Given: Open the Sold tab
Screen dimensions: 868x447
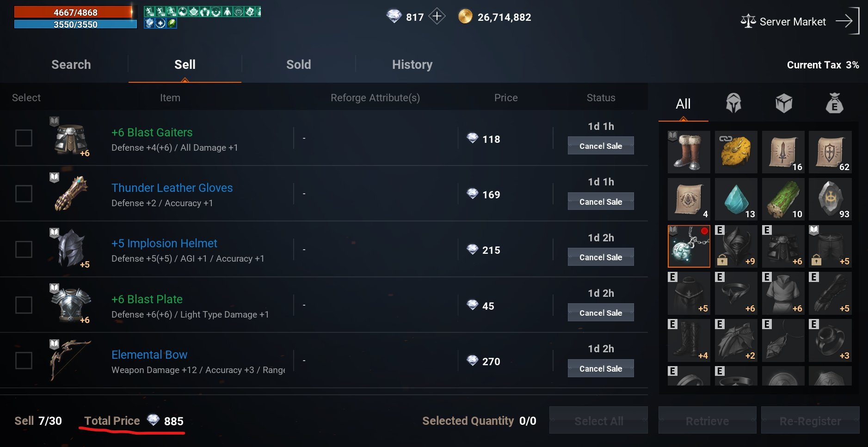Looking at the screenshot, I should [298, 65].
